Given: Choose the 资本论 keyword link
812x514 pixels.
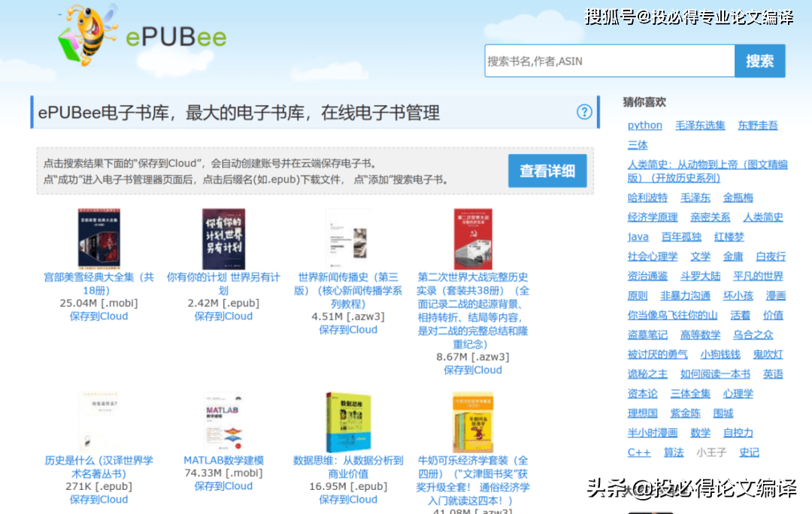Looking at the screenshot, I should [x=642, y=394].
